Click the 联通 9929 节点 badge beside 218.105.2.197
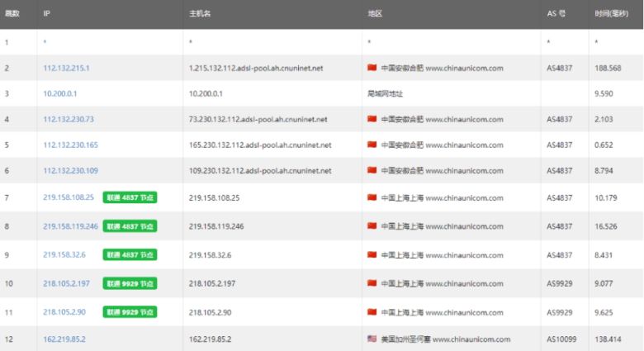This screenshot has width=644, height=351. (x=130, y=283)
